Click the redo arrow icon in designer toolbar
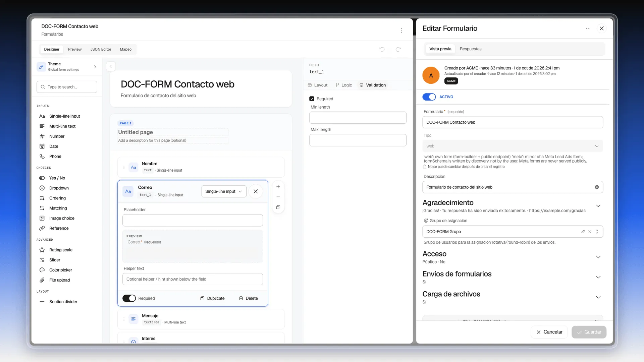Image resolution: width=644 pixels, height=362 pixels. click(x=398, y=49)
